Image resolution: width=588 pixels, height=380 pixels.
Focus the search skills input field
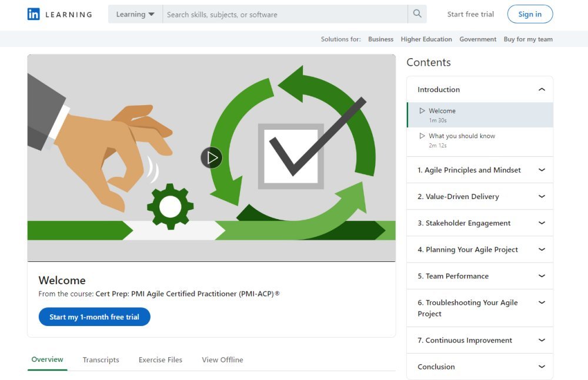[x=285, y=14]
